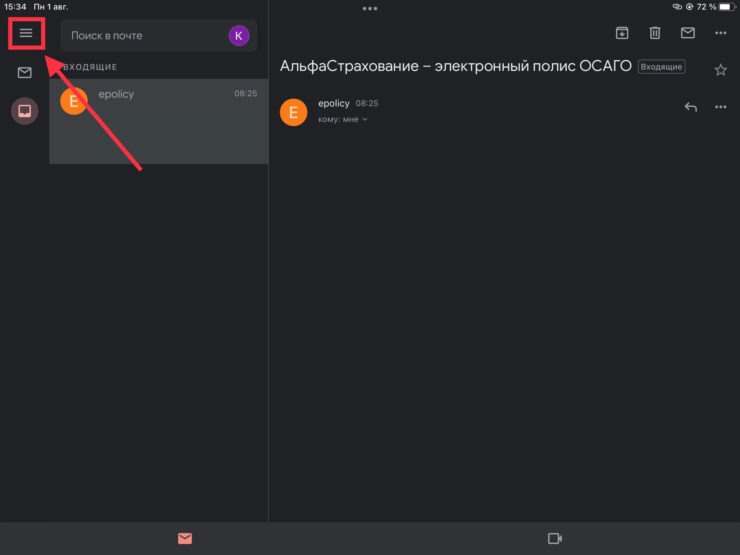This screenshot has width=740, height=555.
Task: Open the hamburger main menu
Action: 26,34
